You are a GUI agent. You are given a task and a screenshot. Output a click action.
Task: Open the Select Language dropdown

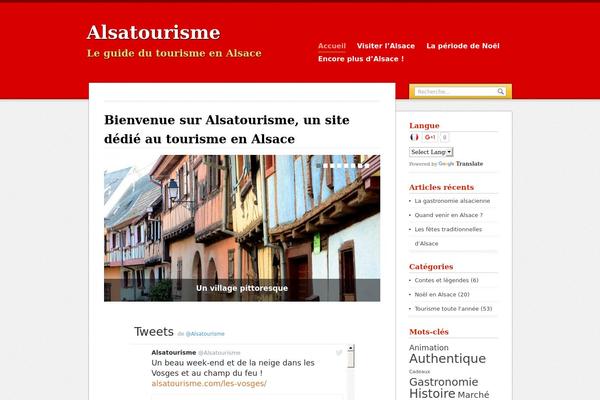(431, 152)
